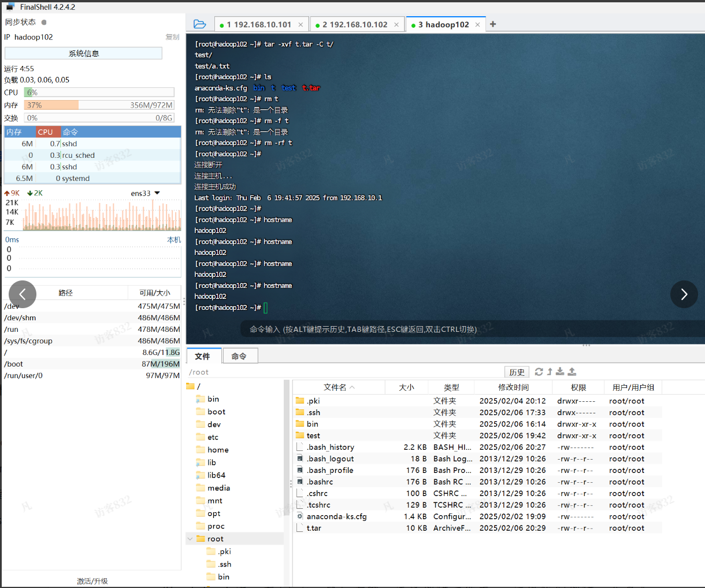Switch to the 命令 command tab
This screenshot has width=705, height=588.
(x=240, y=356)
